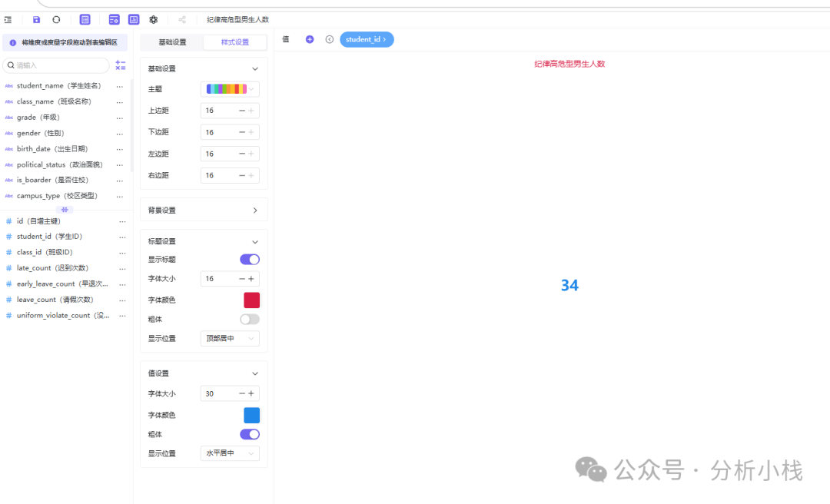This screenshot has width=830, height=504.
Task: Open more options for campus_type field
Action: coord(120,197)
